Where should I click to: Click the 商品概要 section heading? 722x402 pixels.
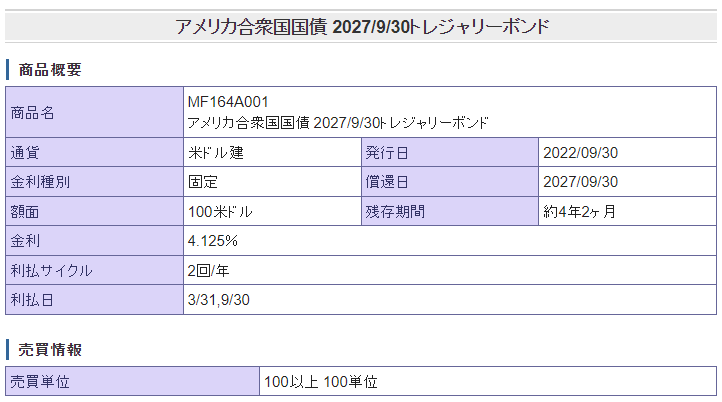click(x=50, y=70)
